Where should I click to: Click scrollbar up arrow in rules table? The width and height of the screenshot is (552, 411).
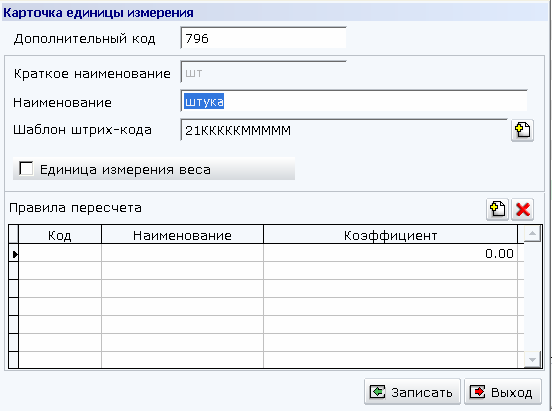pyautogui.click(x=532, y=233)
